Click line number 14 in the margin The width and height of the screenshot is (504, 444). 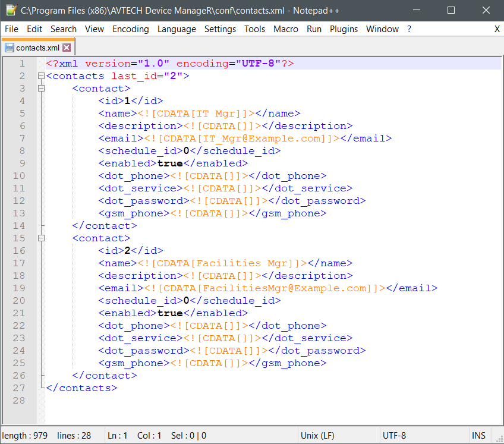(x=19, y=226)
